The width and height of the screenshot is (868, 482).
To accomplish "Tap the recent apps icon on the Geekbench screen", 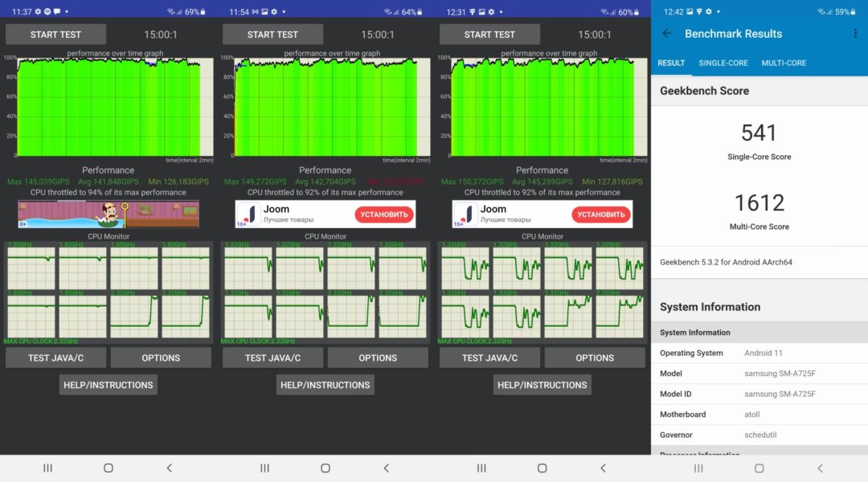I will coord(698,468).
